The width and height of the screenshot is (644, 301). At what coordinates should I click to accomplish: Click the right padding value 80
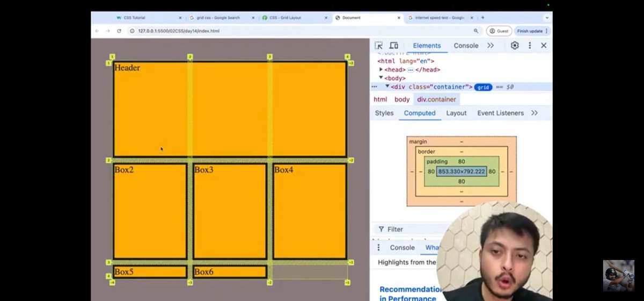click(x=492, y=172)
